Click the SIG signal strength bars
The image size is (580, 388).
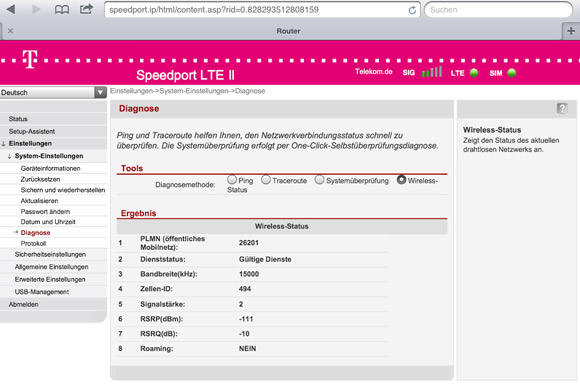[x=432, y=71]
